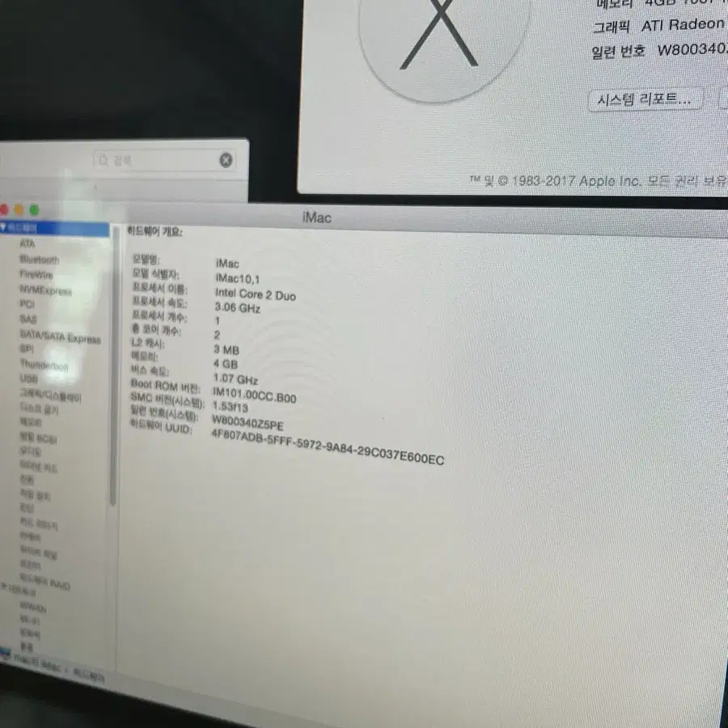This screenshot has width=728, height=728.
Task: Select ATA in the hardware sidebar
Action: click(x=28, y=243)
